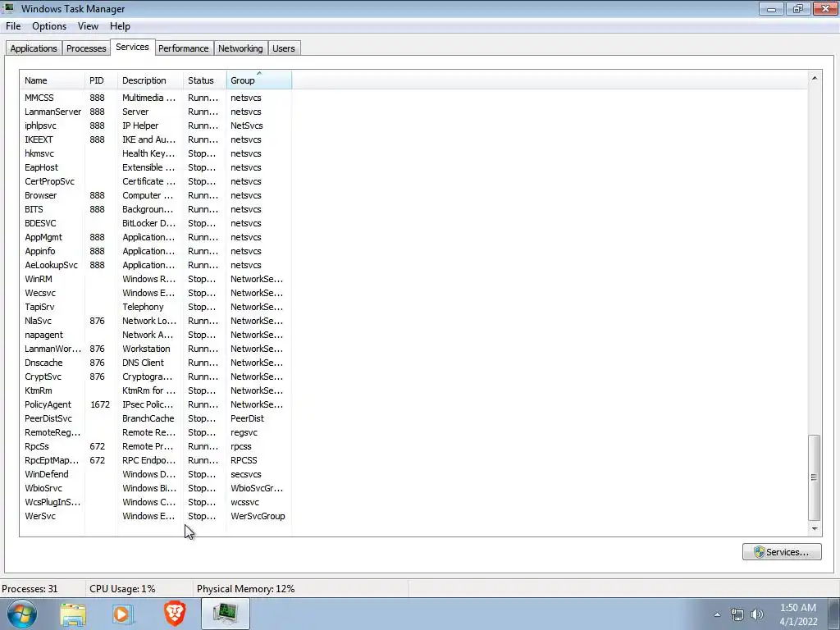Launch Windows Media Player from taskbar
The height and width of the screenshot is (630, 840).
pos(123,614)
